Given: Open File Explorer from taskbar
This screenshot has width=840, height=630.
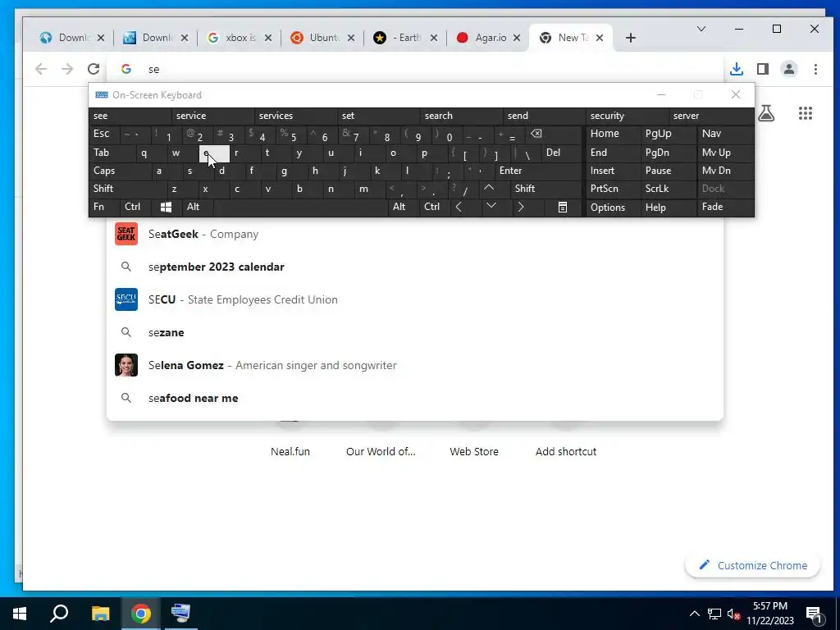Looking at the screenshot, I should 100,614.
